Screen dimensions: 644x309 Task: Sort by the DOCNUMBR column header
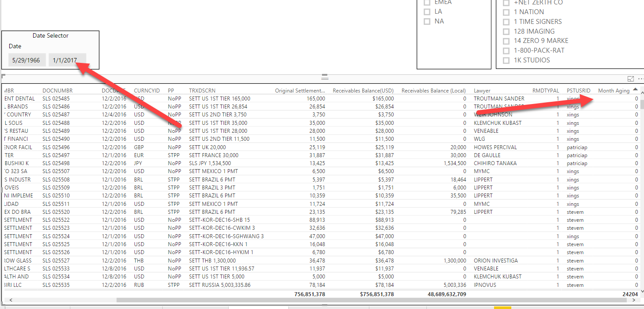pyautogui.click(x=57, y=90)
